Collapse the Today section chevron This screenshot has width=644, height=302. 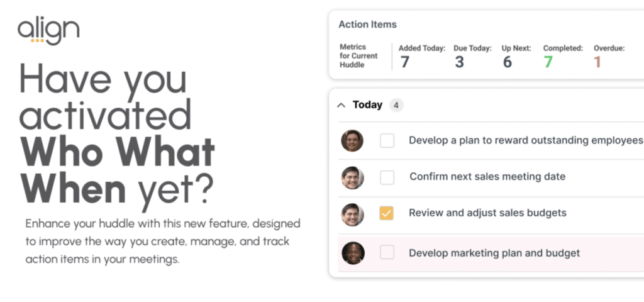tap(341, 105)
